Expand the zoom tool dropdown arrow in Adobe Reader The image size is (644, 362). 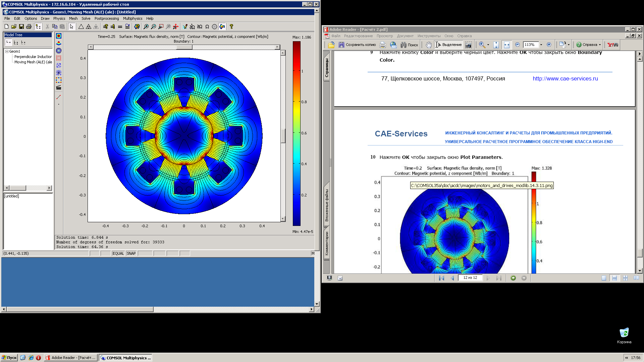point(488,45)
